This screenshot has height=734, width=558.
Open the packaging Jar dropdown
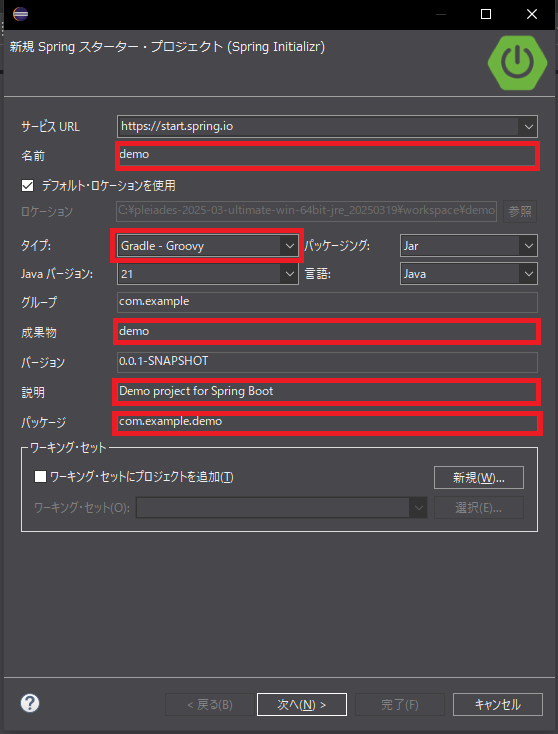469,246
